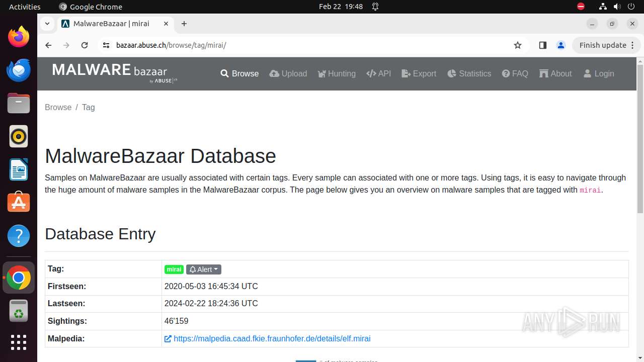Click the green mirai tag badge
The image size is (644, 362).
point(174,269)
